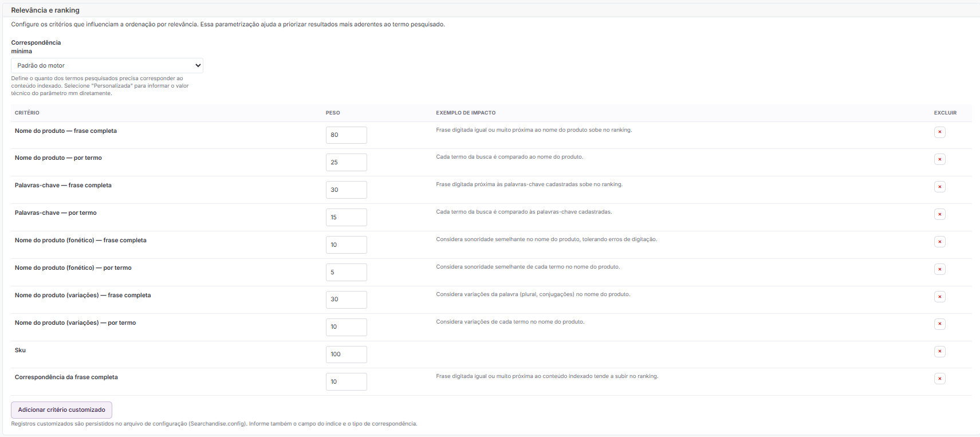Click the 'Correspondência mínima' field label
Image resolution: width=980 pixels, height=437 pixels.
tap(36, 47)
